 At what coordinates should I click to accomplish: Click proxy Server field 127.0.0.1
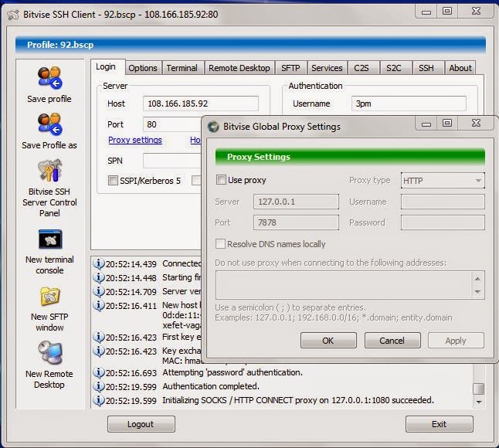click(x=296, y=202)
